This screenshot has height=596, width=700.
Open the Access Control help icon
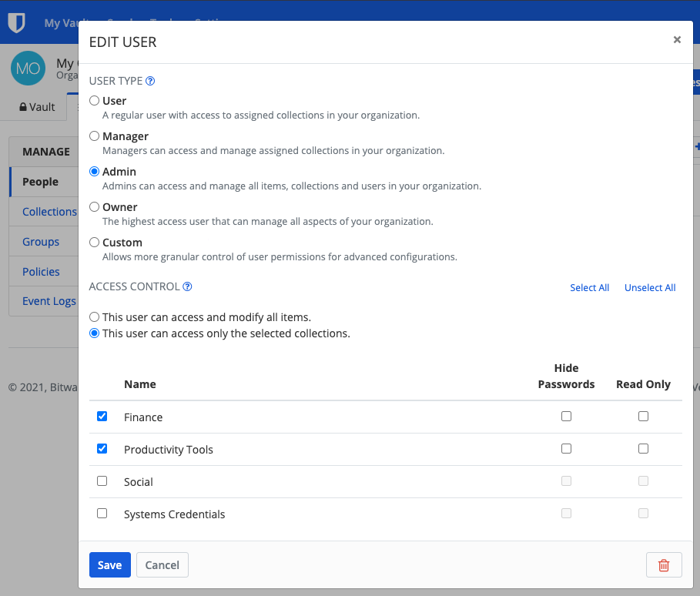point(187,286)
